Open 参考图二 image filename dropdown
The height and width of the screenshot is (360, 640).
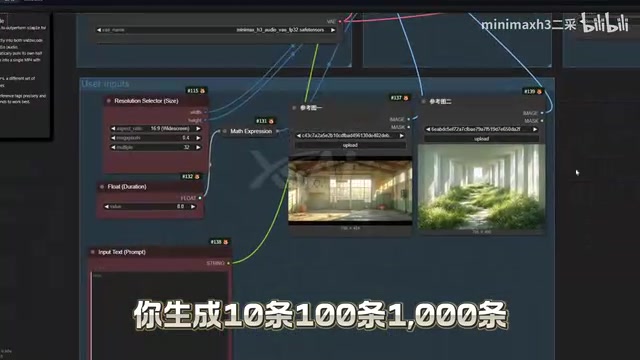(482, 129)
